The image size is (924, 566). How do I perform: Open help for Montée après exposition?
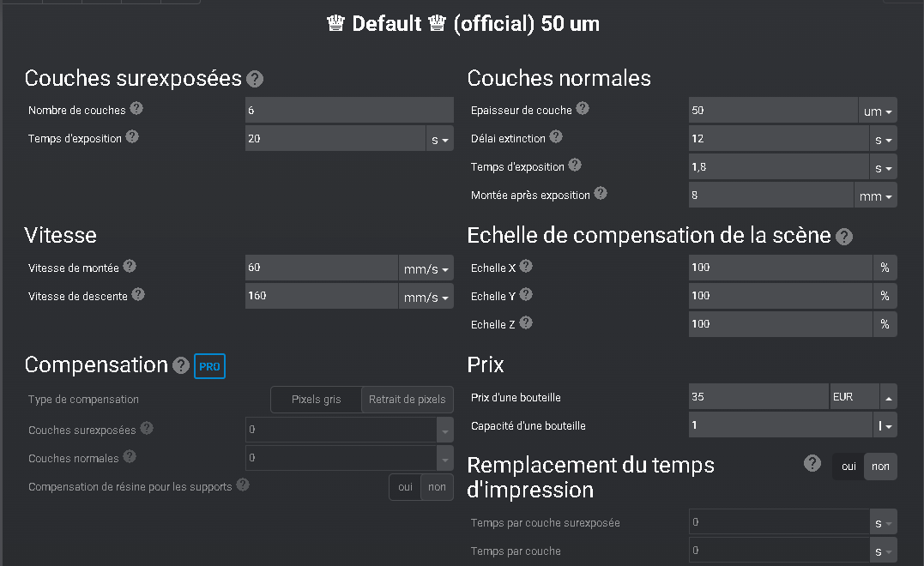pos(601,193)
